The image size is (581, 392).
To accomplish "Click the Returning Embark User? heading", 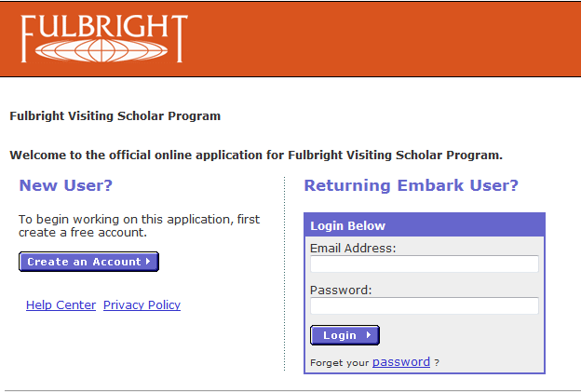I will click(411, 185).
